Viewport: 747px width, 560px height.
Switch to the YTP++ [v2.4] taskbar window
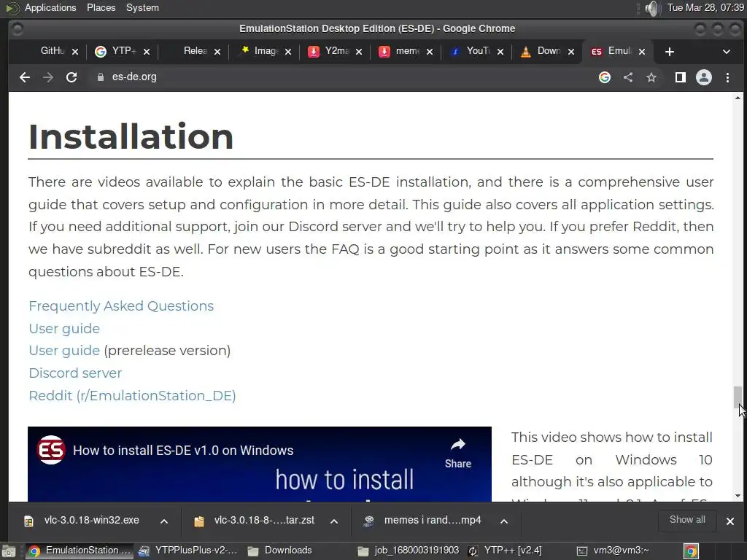(x=506, y=551)
